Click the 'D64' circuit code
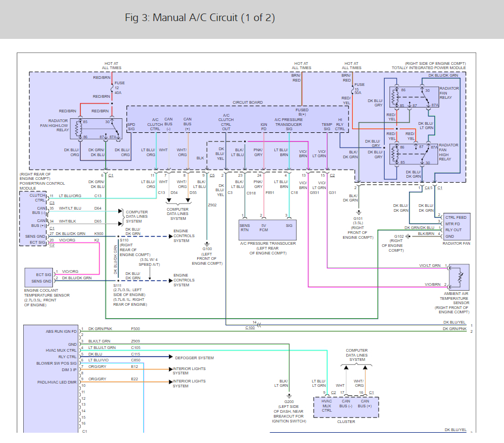The image size is (504, 443). (98, 209)
